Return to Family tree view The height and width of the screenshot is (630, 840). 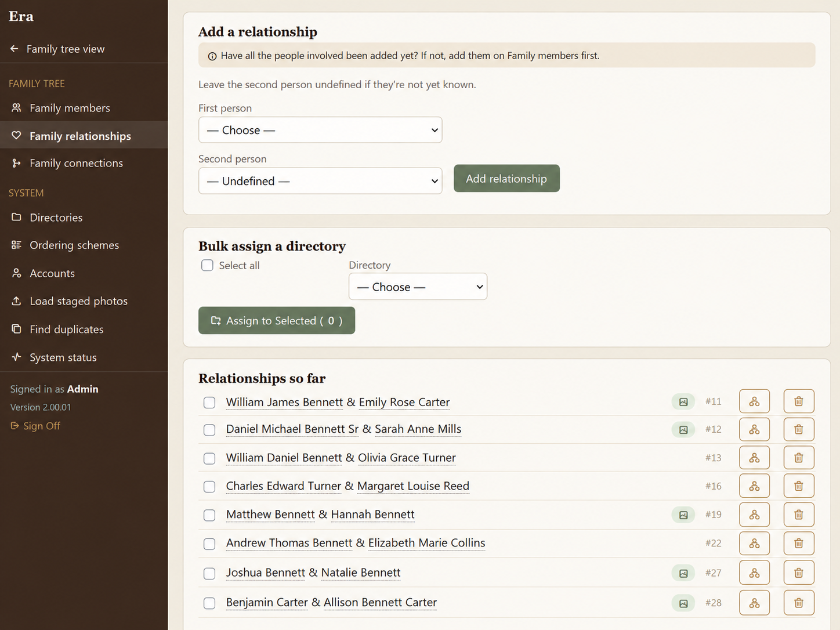coord(57,49)
